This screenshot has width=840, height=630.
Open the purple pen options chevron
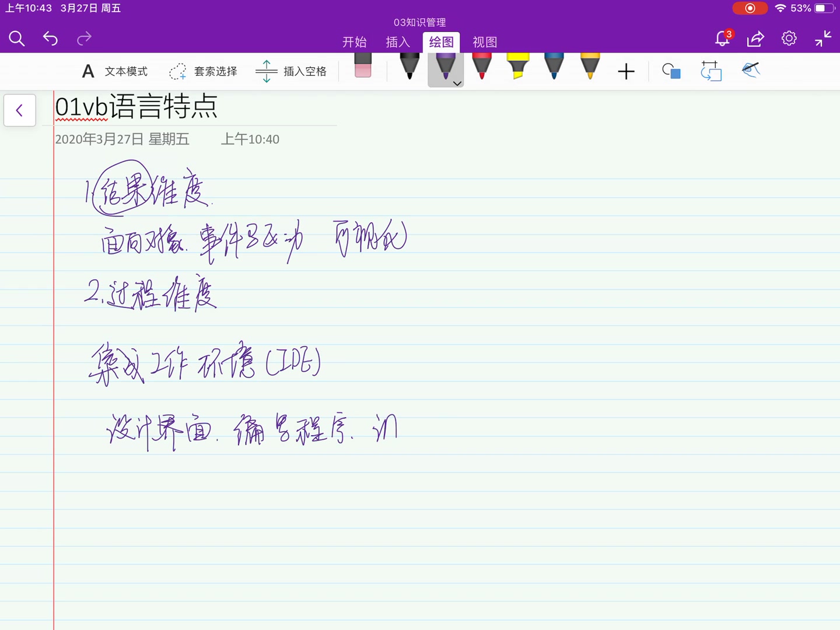457,83
